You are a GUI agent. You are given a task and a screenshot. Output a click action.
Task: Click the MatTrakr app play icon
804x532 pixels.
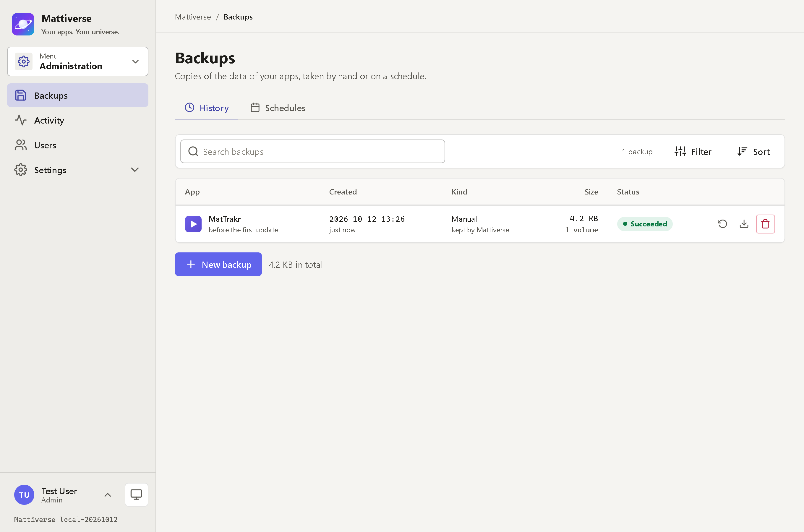point(193,224)
